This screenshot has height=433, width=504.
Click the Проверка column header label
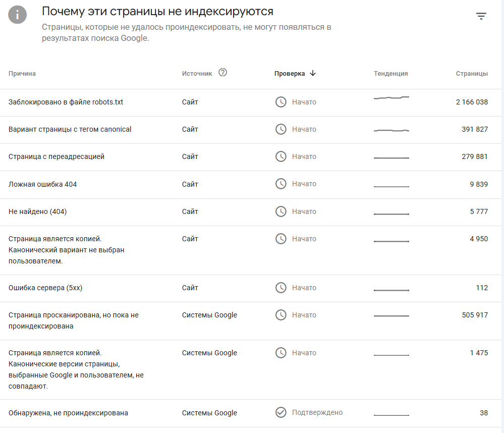(x=289, y=74)
